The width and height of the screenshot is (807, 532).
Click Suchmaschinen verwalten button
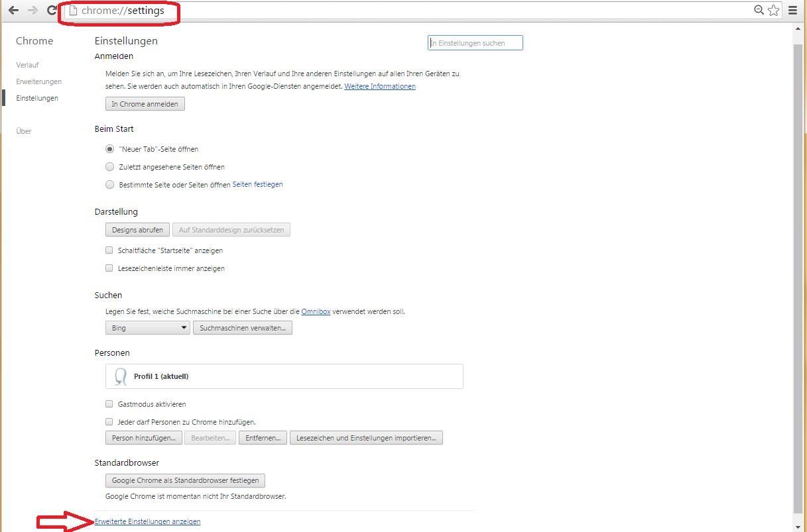click(242, 328)
